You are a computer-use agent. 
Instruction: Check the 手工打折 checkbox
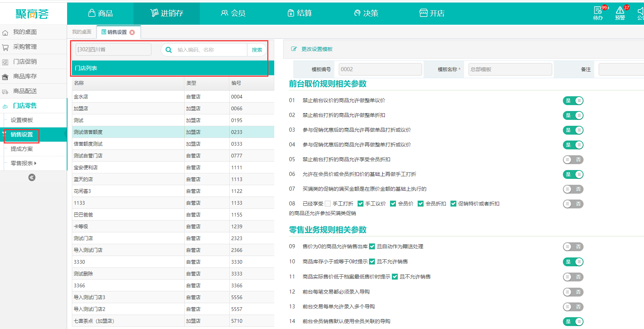point(328,204)
